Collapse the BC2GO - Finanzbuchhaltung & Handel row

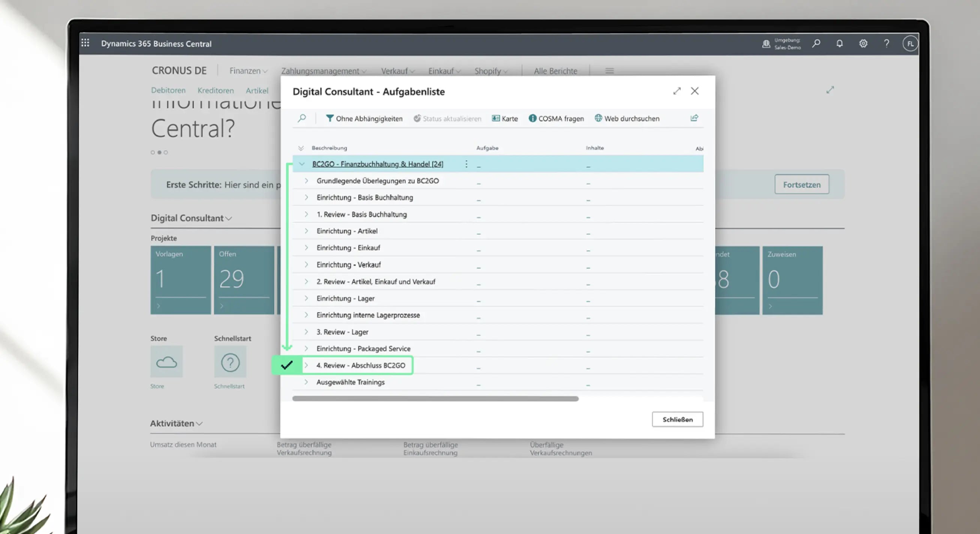(x=302, y=164)
